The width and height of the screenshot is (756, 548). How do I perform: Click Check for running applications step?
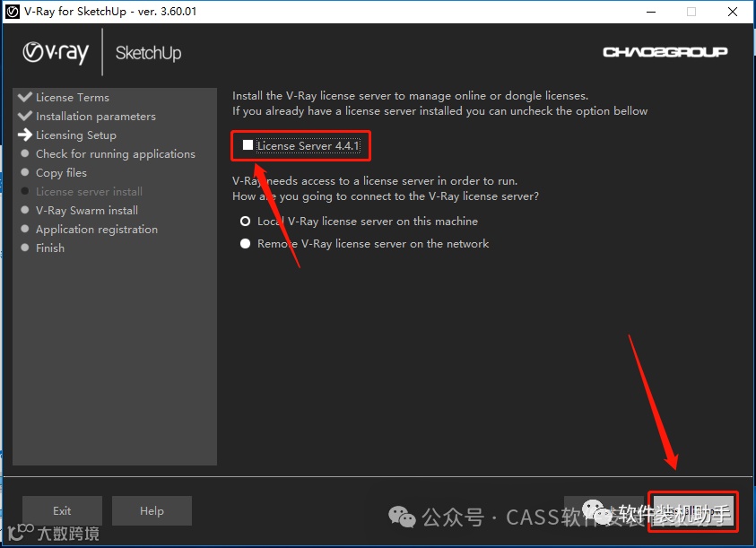click(116, 154)
